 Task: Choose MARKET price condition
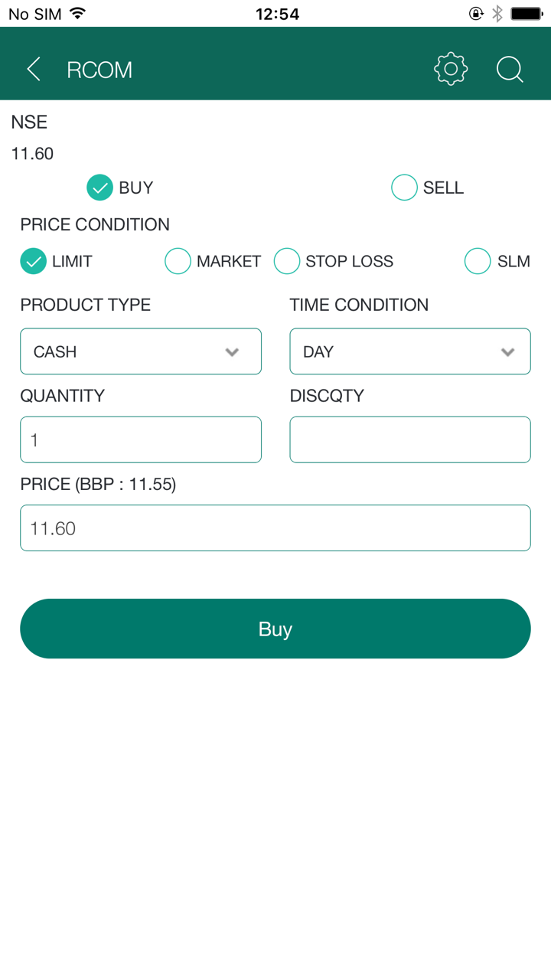click(x=178, y=261)
